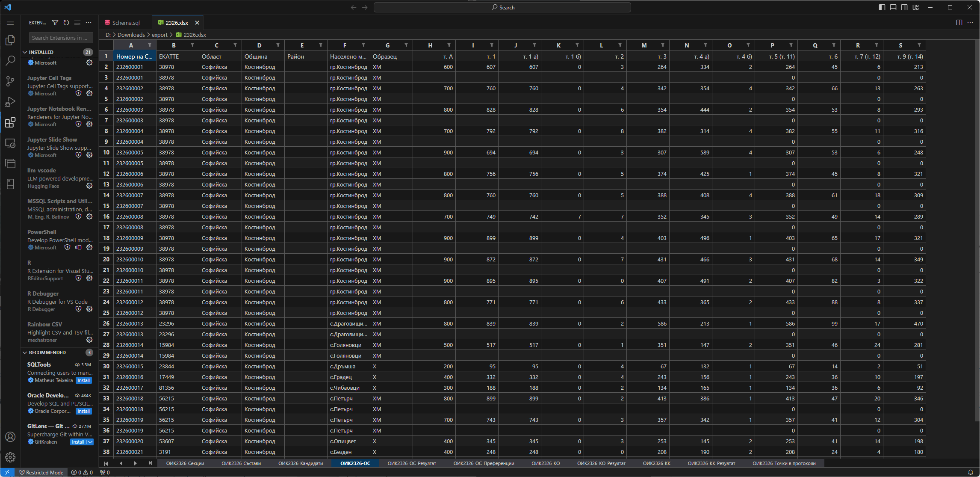Close the 2326.xlsx tab

point(197,23)
